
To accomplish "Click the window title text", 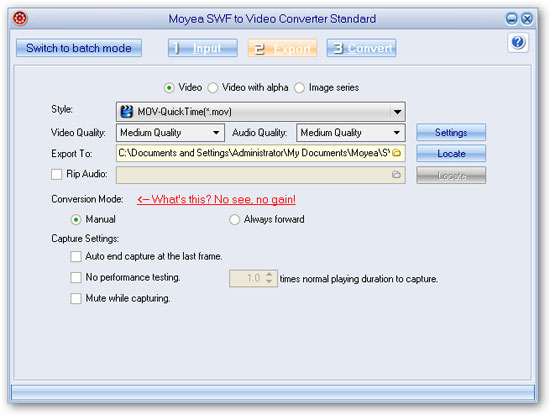I will [x=272, y=19].
